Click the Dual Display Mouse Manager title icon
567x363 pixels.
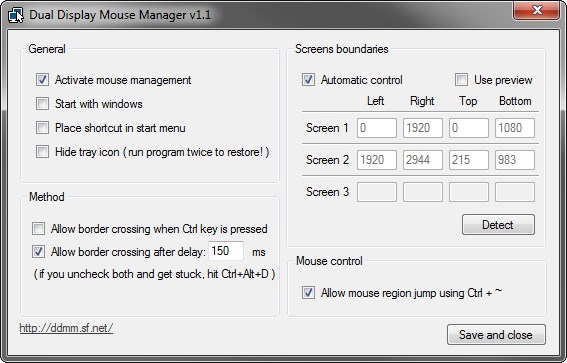click(16, 16)
